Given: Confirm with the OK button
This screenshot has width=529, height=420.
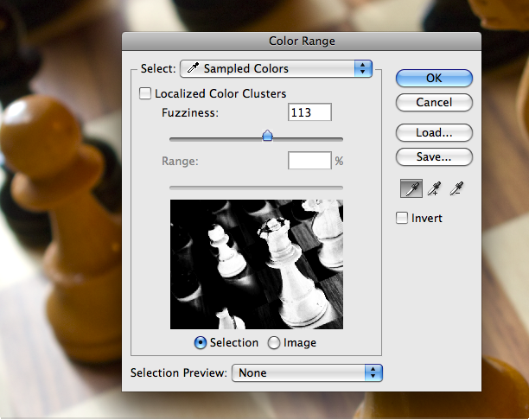Looking at the screenshot, I should pyautogui.click(x=434, y=79).
